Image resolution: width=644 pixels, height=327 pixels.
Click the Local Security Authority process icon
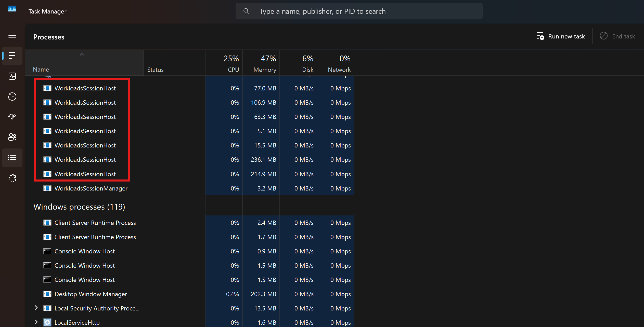47,308
